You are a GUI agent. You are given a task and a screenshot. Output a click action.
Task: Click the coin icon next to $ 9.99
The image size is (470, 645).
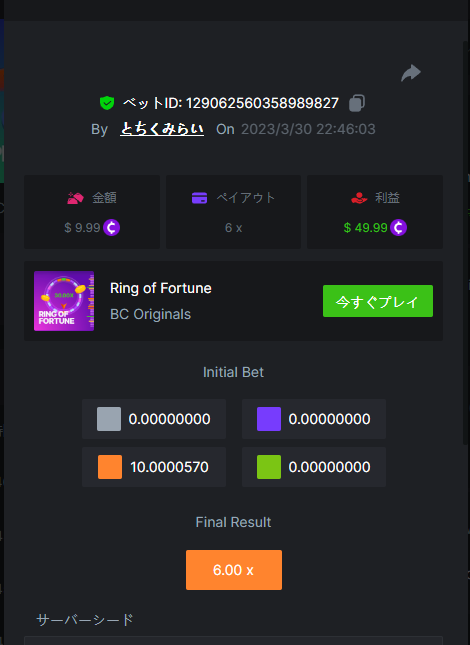(x=111, y=227)
